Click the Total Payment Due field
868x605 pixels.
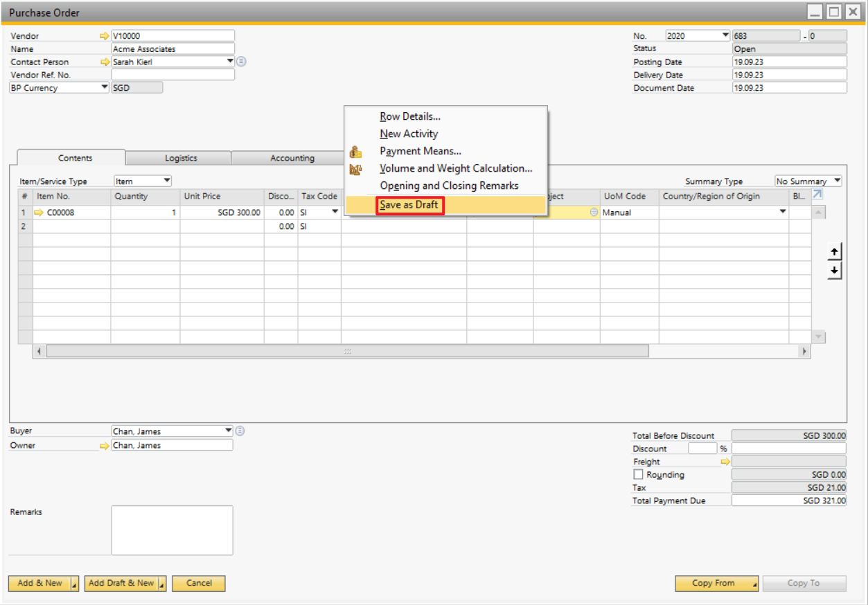tap(789, 500)
